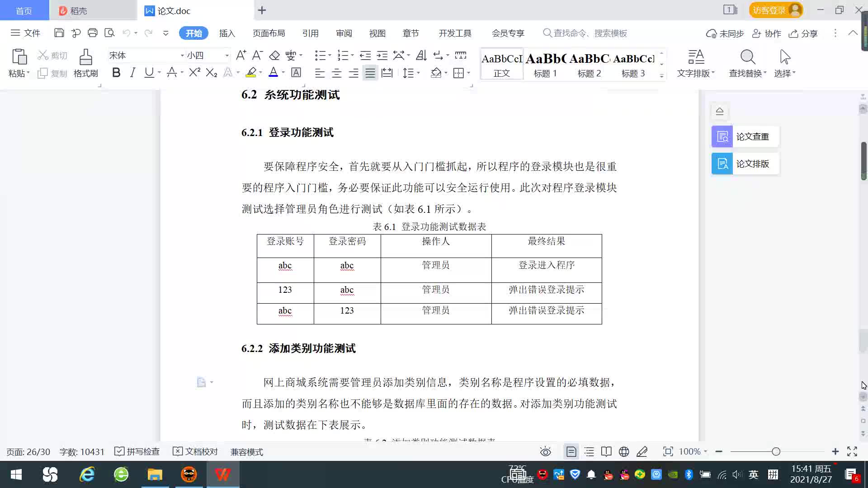Click the Format Painter (格式刷) icon
Screen dimensions: 868x488
point(85,63)
